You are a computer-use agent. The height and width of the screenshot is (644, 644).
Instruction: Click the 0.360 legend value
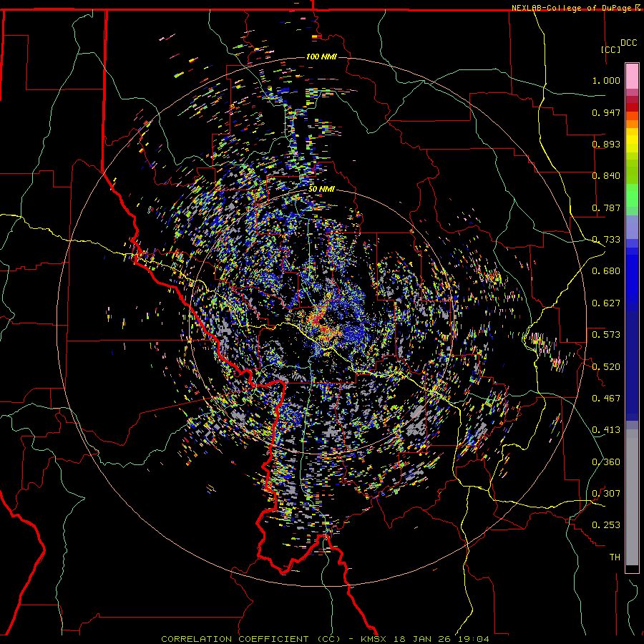click(x=606, y=462)
